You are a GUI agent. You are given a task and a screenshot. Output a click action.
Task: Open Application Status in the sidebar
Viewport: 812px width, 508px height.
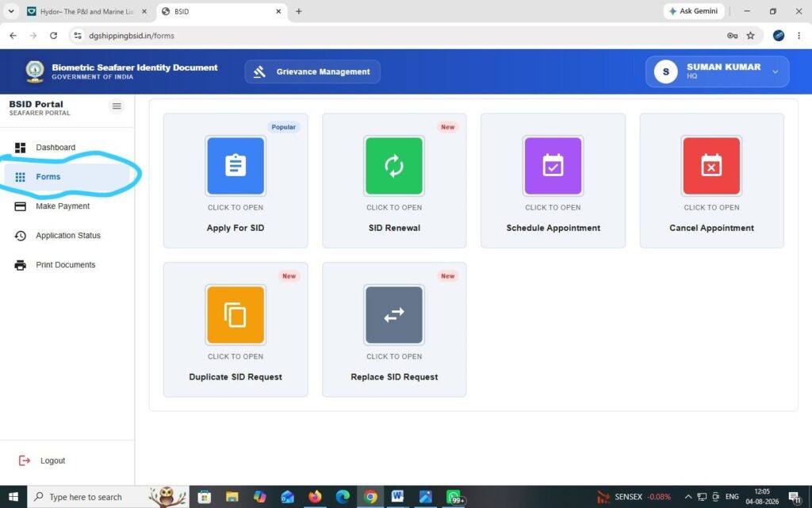coord(67,236)
